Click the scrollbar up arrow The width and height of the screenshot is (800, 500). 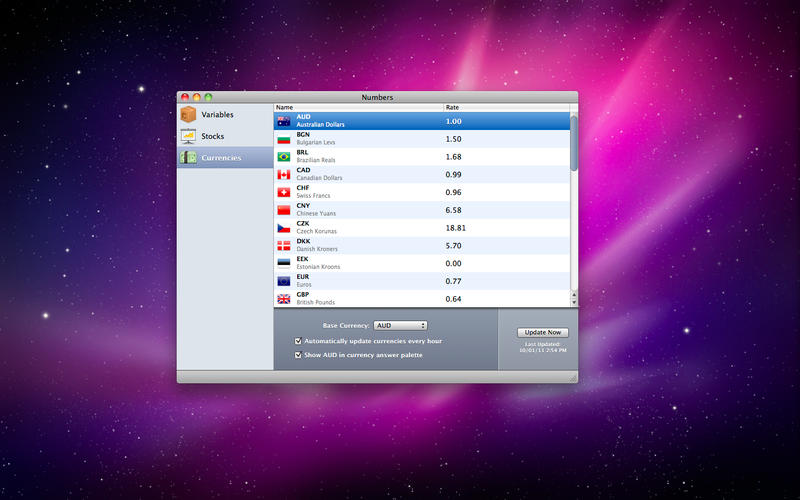coord(574,295)
